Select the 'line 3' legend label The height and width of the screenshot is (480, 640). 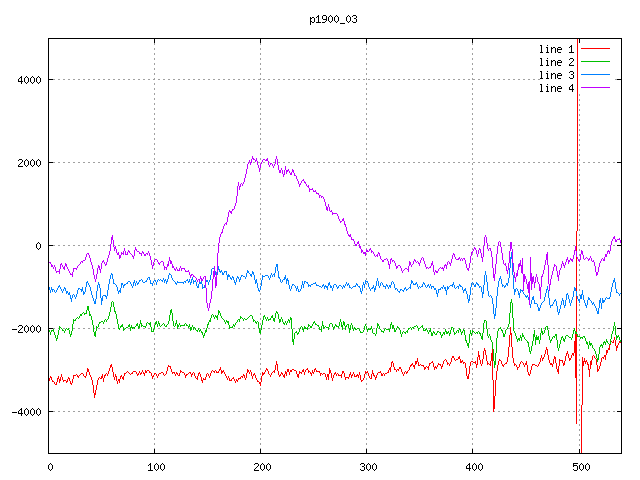[x=556, y=75]
